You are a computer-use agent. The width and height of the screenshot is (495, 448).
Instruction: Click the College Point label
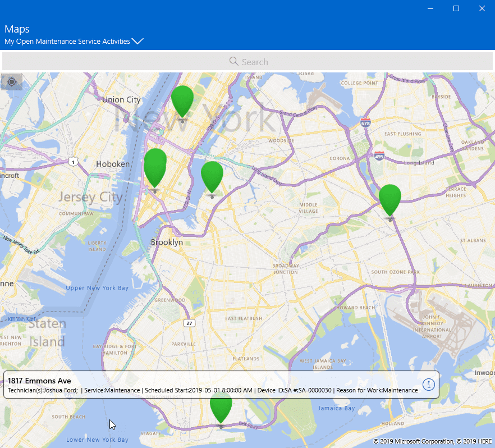coord(359,83)
